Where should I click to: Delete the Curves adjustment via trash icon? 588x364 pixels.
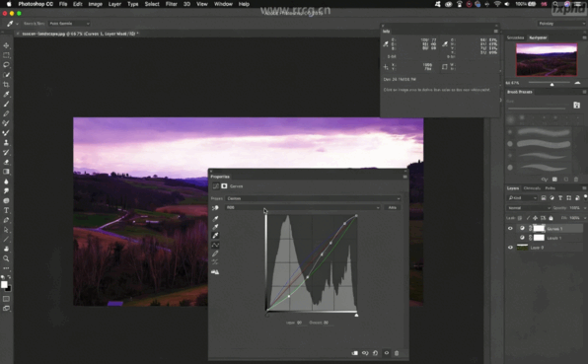pos(397,353)
